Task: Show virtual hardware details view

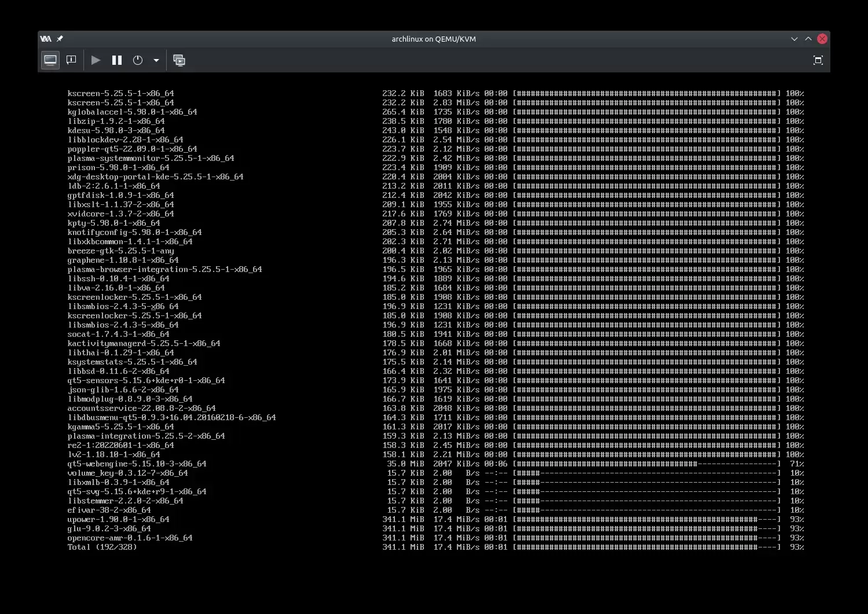Action: click(71, 60)
